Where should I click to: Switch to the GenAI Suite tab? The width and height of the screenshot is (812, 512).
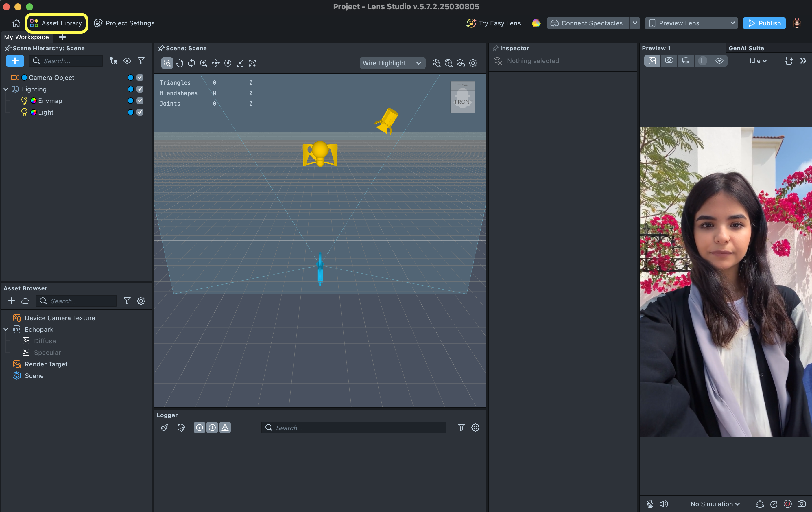coord(746,48)
